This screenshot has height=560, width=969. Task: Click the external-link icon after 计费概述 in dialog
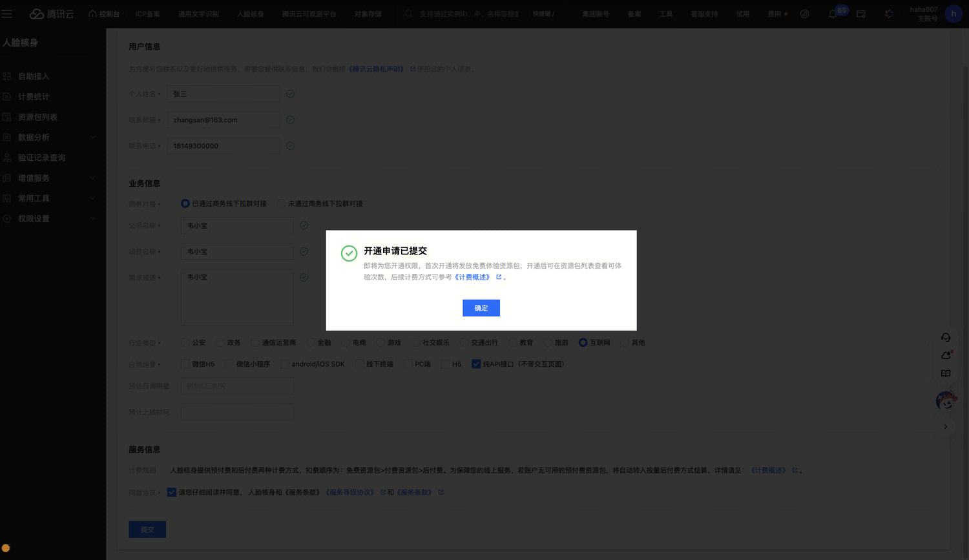tap(499, 277)
